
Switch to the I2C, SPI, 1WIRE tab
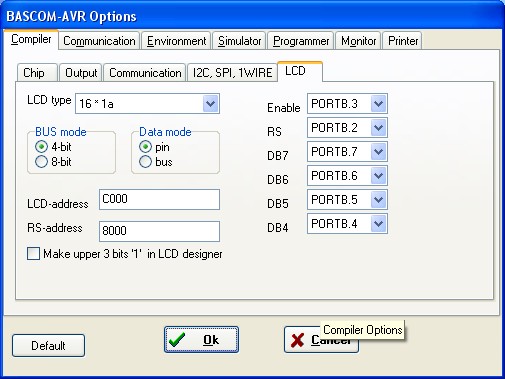tap(232, 72)
